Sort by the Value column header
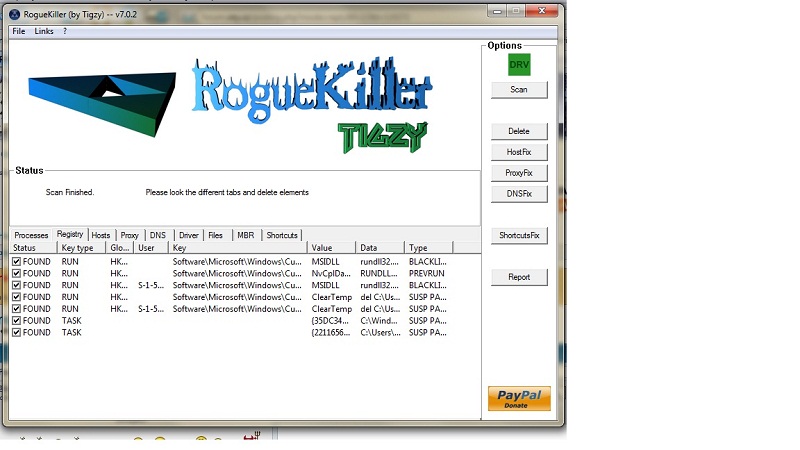The width and height of the screenshot is (800, 450). [x=332, y=248]
